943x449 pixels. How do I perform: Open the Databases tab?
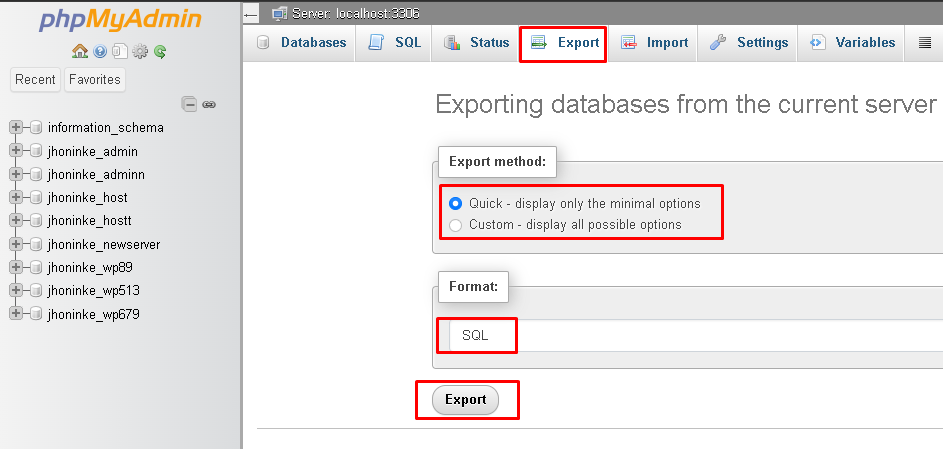(301, 43)
